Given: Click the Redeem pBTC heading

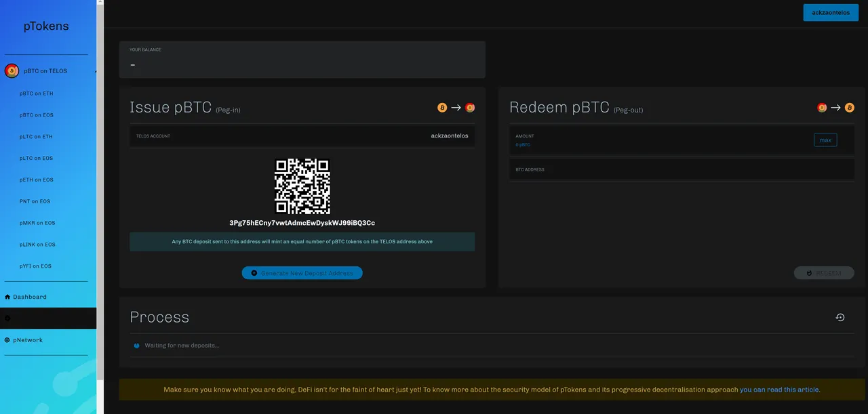Looking at the screenshot, I should 559,107.
